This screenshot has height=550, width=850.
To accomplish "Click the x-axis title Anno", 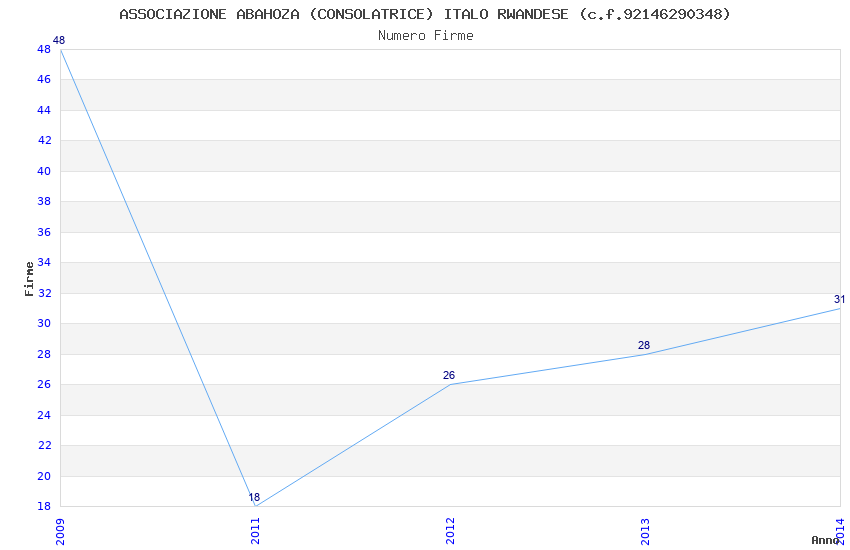I will [825, 540].
